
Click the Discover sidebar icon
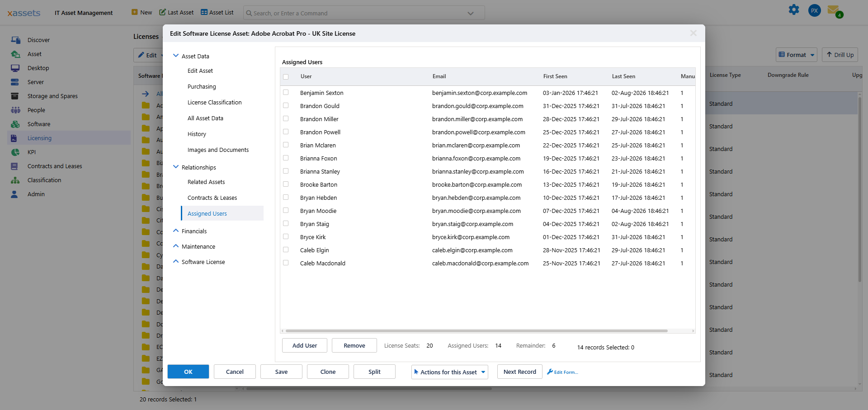(15, 40)
